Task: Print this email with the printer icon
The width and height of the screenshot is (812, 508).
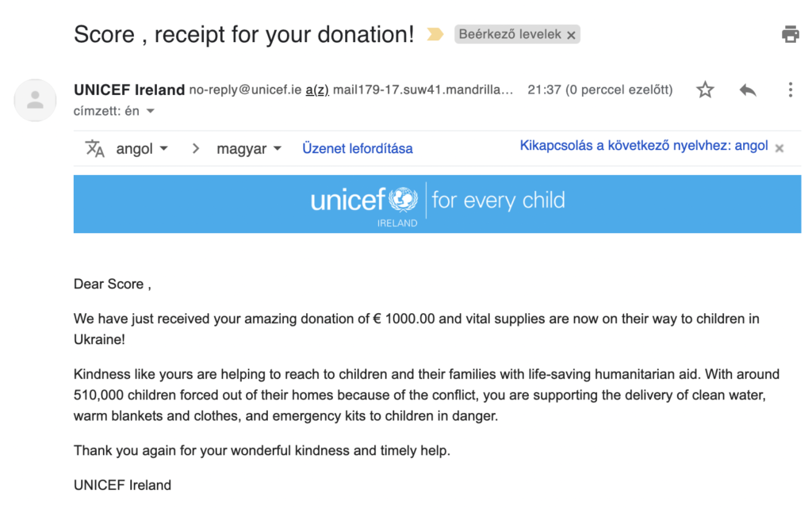Action: [x=791, y=34]
